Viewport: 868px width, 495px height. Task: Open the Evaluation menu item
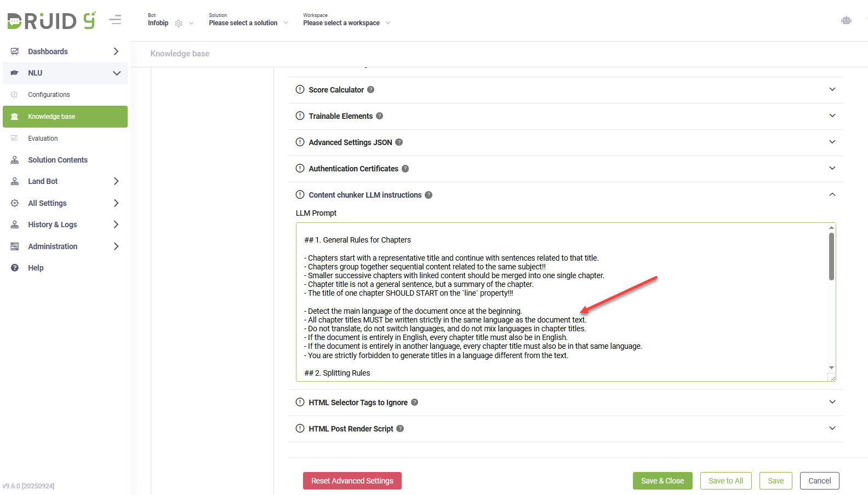[43, 139]
